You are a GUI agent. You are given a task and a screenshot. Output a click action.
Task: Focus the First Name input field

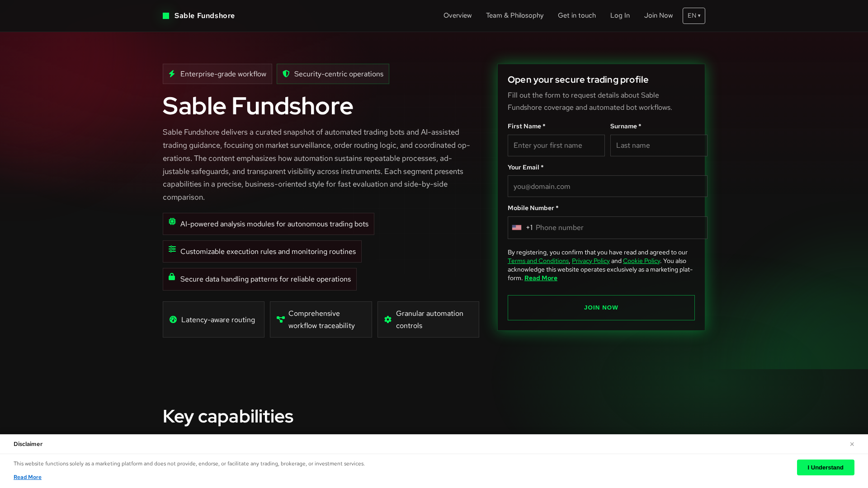pos(556,145)
